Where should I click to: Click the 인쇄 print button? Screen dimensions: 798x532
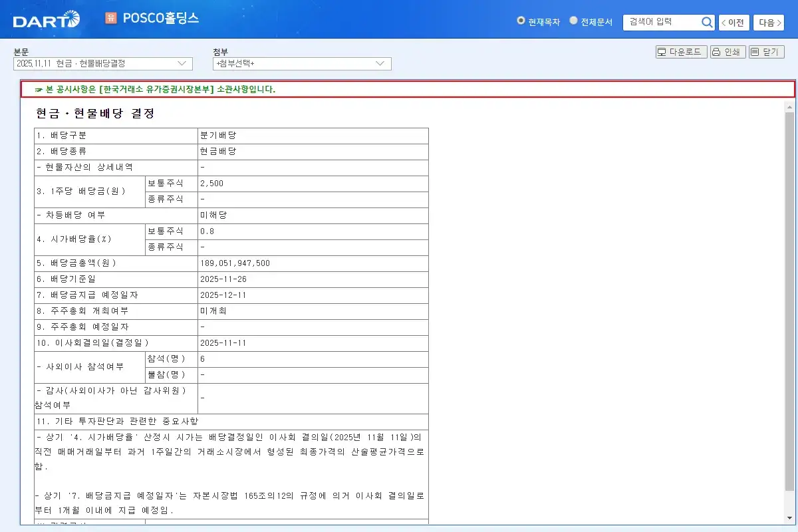coord(728,52)
